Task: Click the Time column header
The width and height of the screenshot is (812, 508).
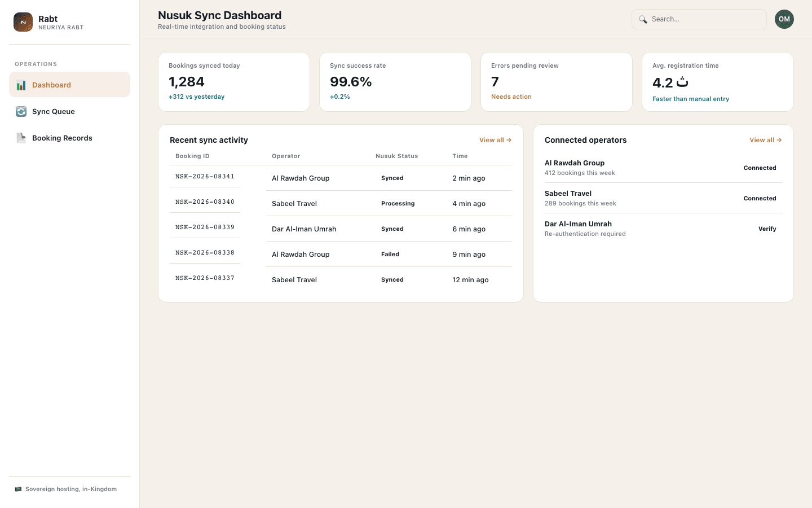Action: click(460, 156)
